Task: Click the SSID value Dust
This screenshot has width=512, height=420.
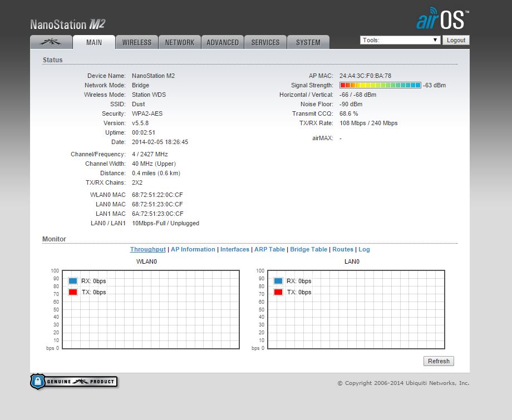Action: [139, 104]
